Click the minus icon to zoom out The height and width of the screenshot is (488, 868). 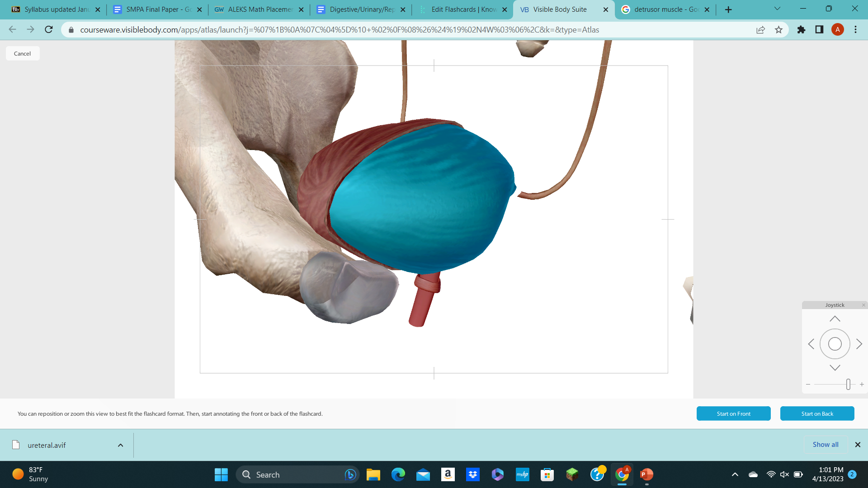(x=809, y=384)
